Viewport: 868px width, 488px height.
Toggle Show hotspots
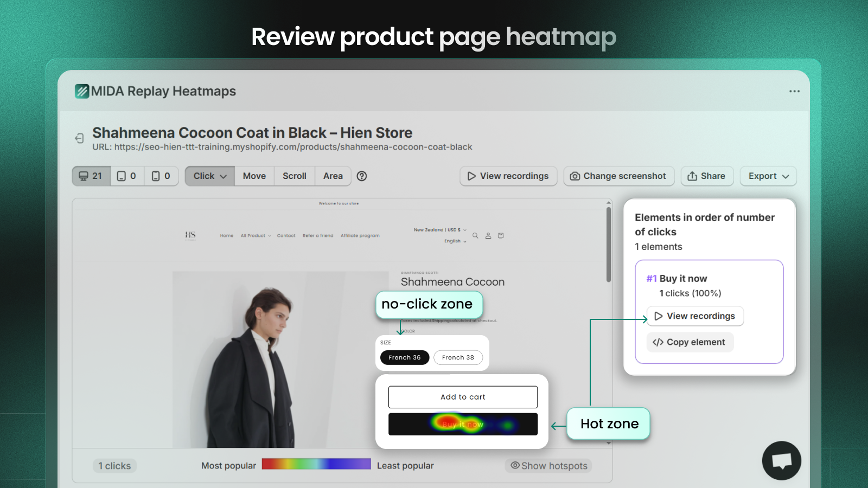pyautogui.click(x=548, y=465)
